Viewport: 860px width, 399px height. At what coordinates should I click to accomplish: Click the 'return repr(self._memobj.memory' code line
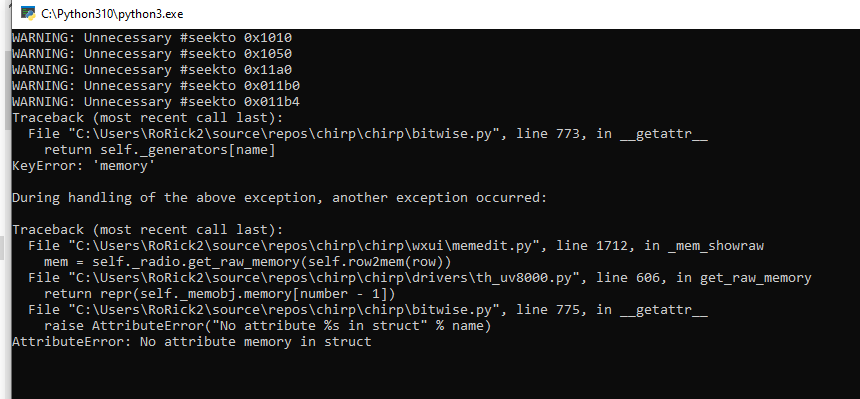[219, 294]
